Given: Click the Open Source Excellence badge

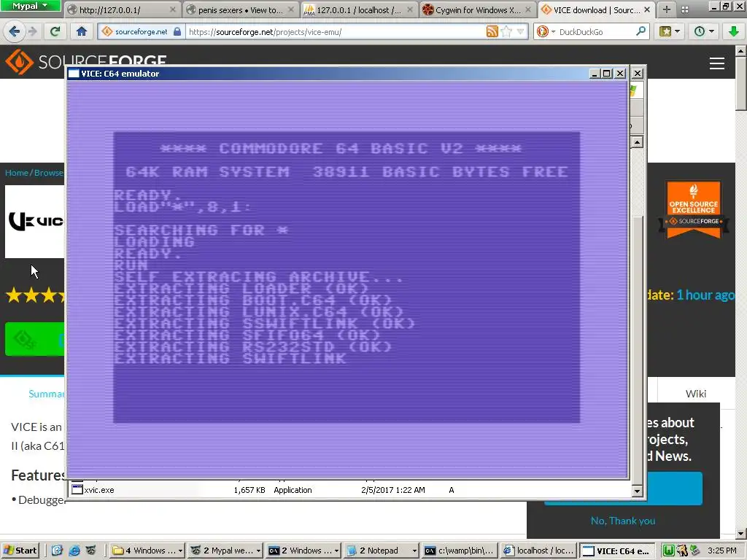Looking at the screenshot, I should [x=693, y=209].
